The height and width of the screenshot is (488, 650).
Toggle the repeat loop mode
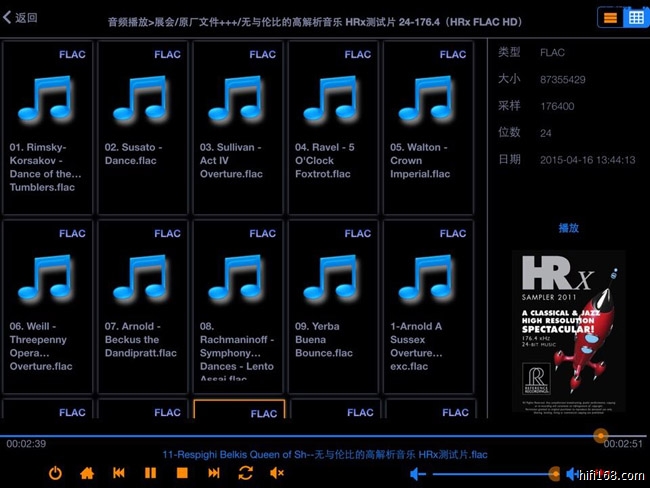click(245, 473)
